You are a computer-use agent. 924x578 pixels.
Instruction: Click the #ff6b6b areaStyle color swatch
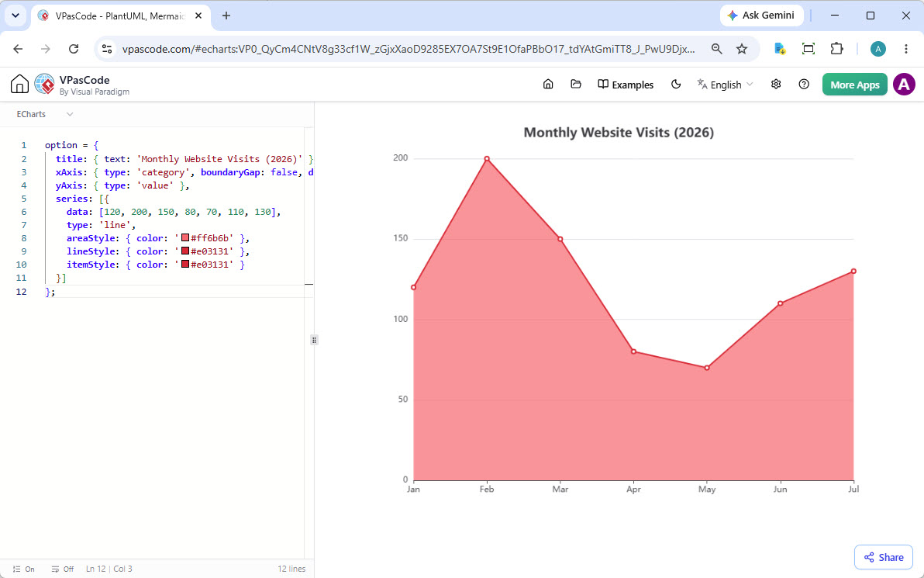click(185, 237)
